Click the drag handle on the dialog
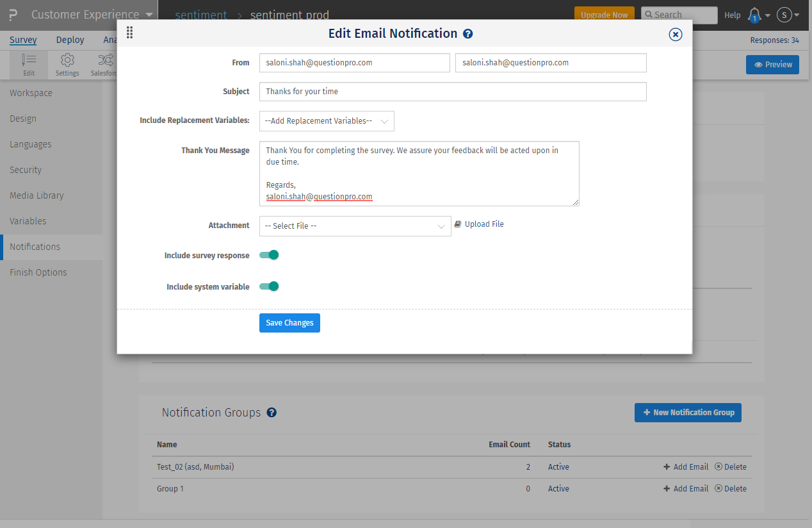 130,33
